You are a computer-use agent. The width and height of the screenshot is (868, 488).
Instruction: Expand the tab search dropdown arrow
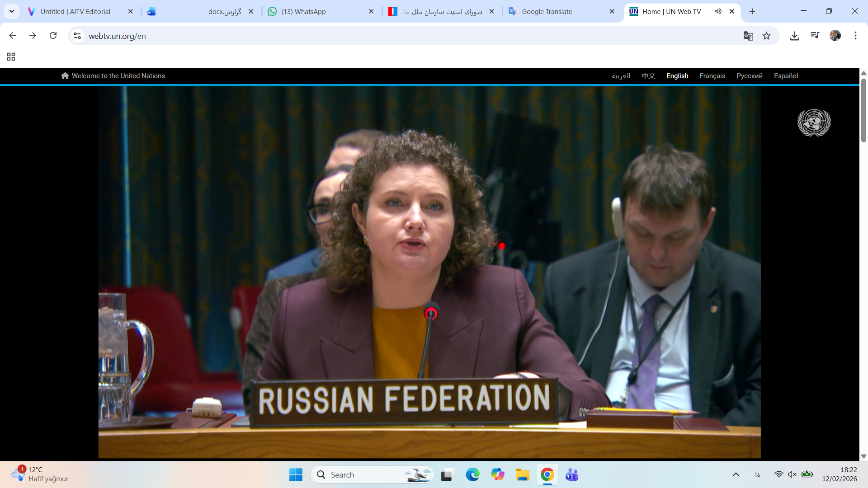12,11
